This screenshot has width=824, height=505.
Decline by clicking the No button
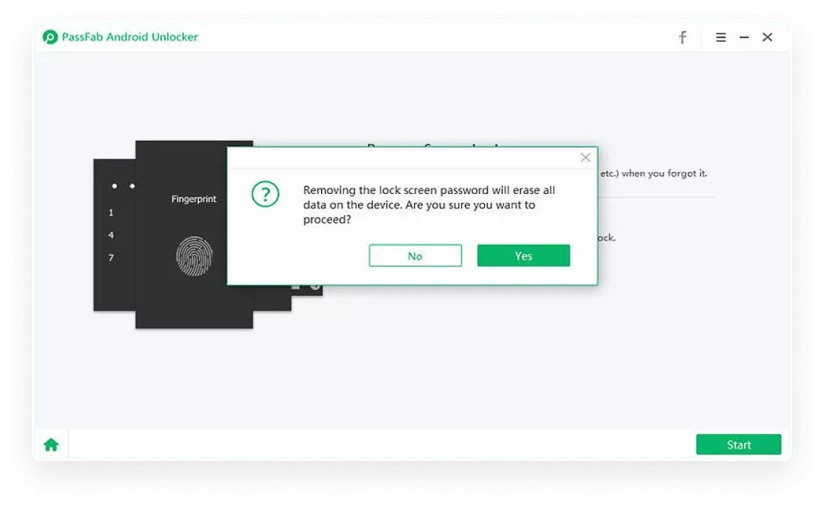(415, 255)
